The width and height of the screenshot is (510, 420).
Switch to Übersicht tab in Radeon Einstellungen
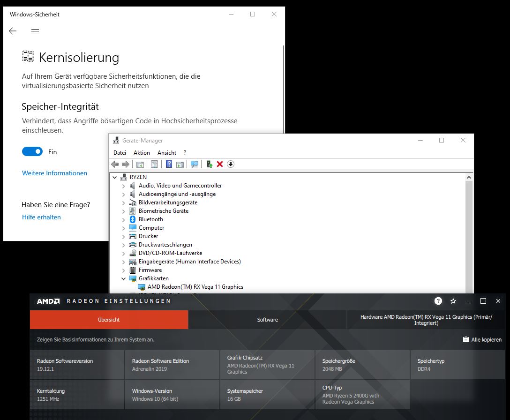tap(109, 320)
